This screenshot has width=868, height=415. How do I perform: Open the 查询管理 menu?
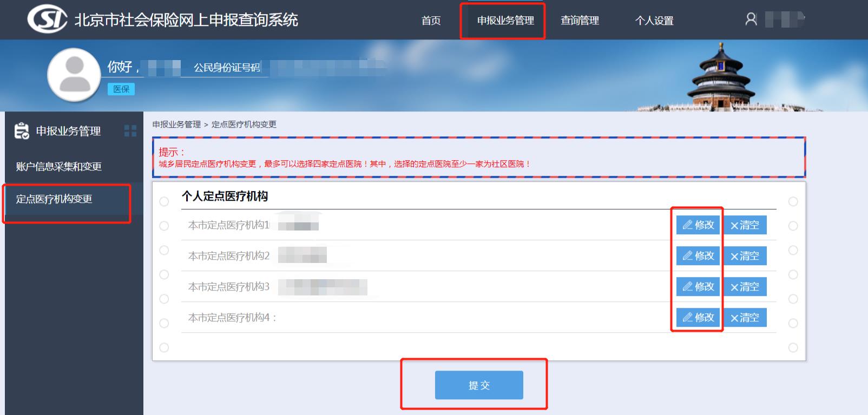click(580, 21)
